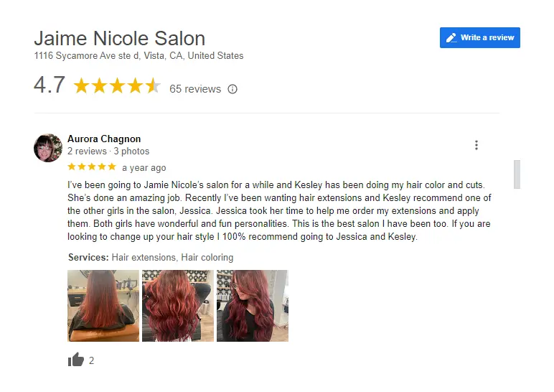The height and width of the screenshot is (392, 554).
Task: Click the 2 reviews · 3 photos text
Action: coord(108,151)
